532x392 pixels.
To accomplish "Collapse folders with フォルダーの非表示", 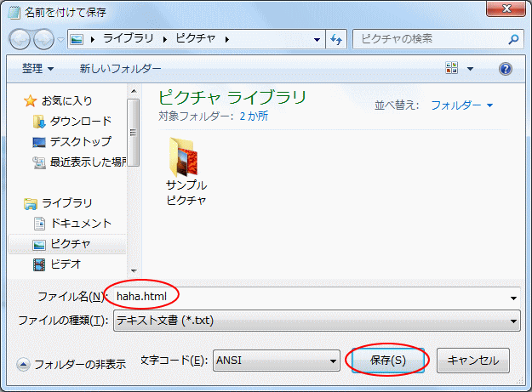I will coord(72,365).
